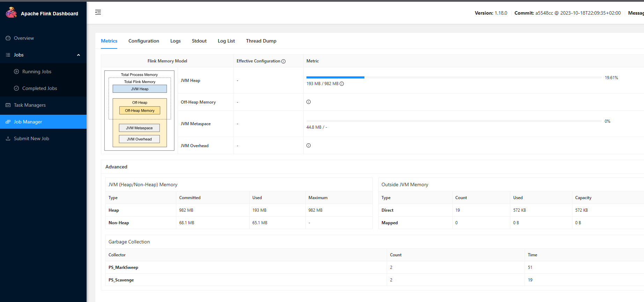Click the info icon beside Effective Configuration

coord(283,61)
